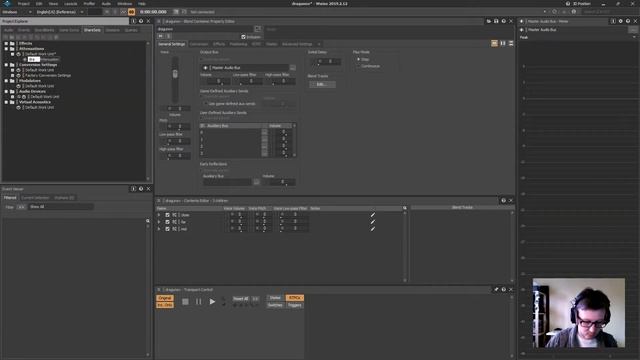Screen dimensions: 640x360
Task: Click the Voice volume fader handle
Action: [175, 74]
